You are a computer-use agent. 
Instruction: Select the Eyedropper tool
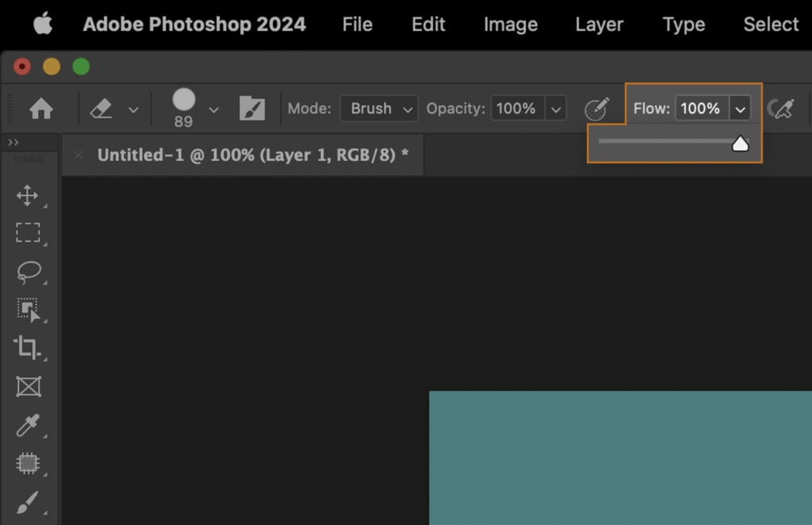coord(29,425)
